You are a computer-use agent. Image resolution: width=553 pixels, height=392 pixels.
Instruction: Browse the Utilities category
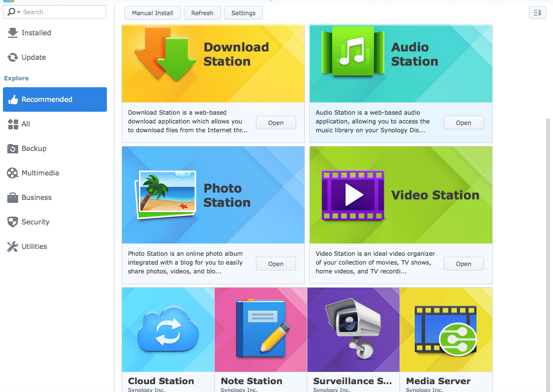(x=55, y=246)
